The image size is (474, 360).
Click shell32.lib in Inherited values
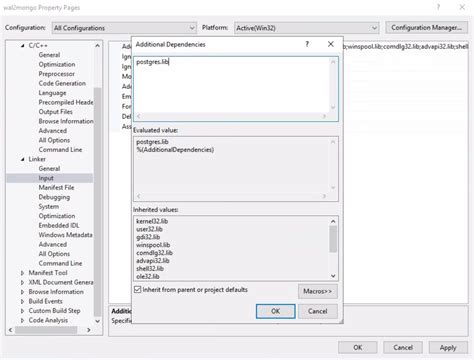(150, 269)
